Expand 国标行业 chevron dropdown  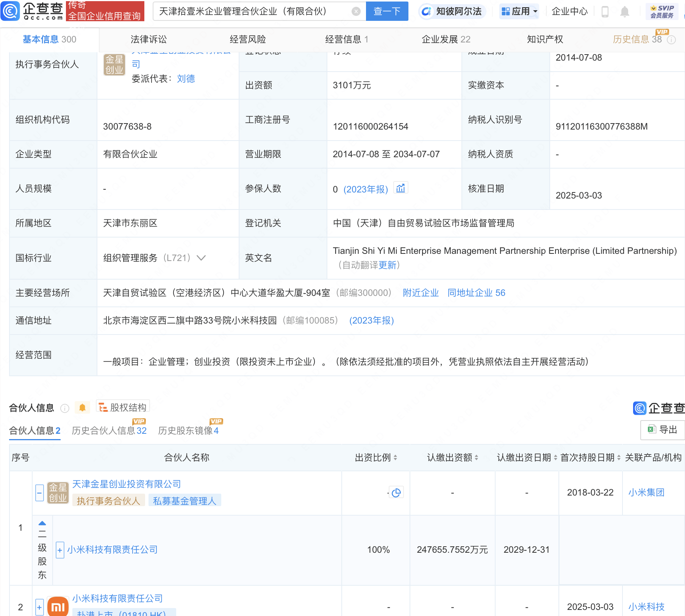pos(201,258)
